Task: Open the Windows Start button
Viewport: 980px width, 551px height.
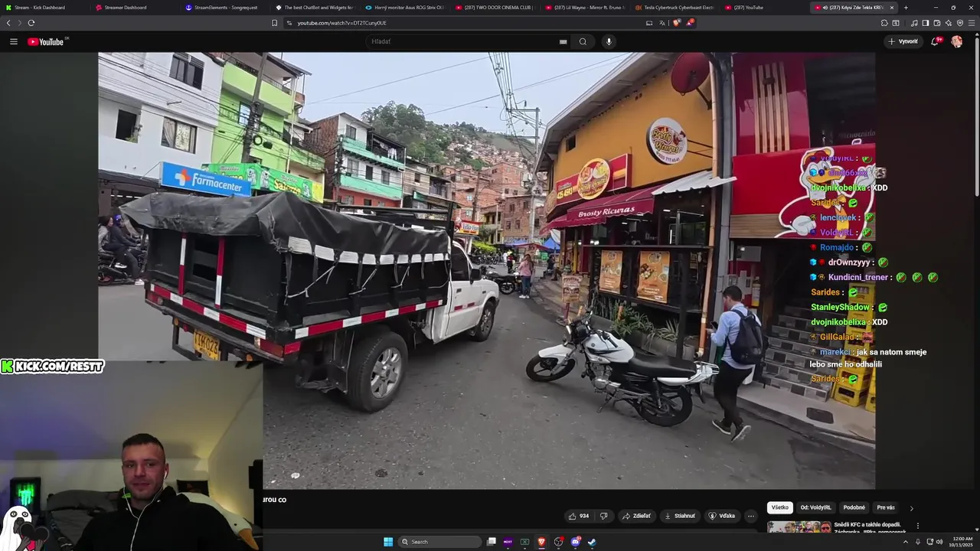Action: coord(388,542)
